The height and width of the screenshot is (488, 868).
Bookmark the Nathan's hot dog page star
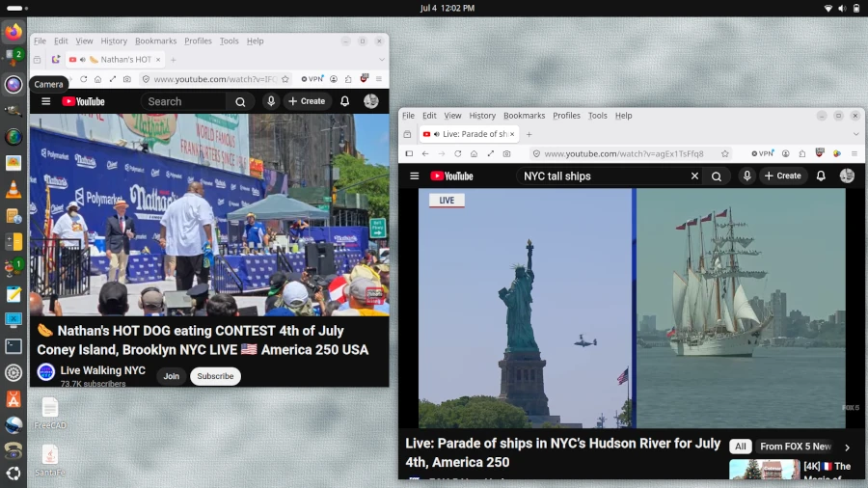click(x=285, y=79)
